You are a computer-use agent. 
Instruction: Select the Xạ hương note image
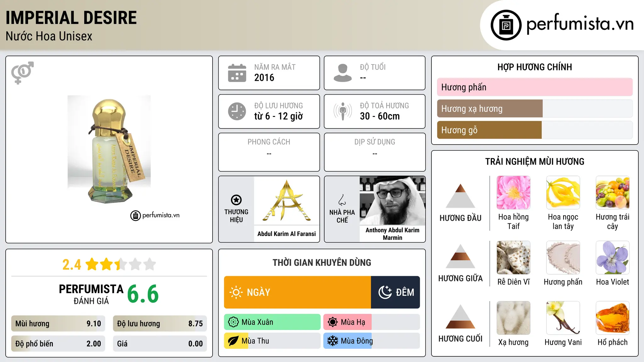(514, 318)
